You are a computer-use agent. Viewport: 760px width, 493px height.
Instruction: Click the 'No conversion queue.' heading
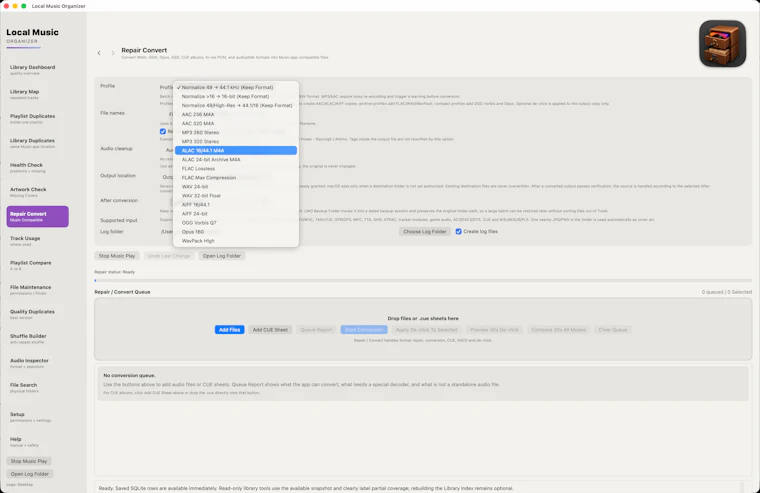(129, 375)
